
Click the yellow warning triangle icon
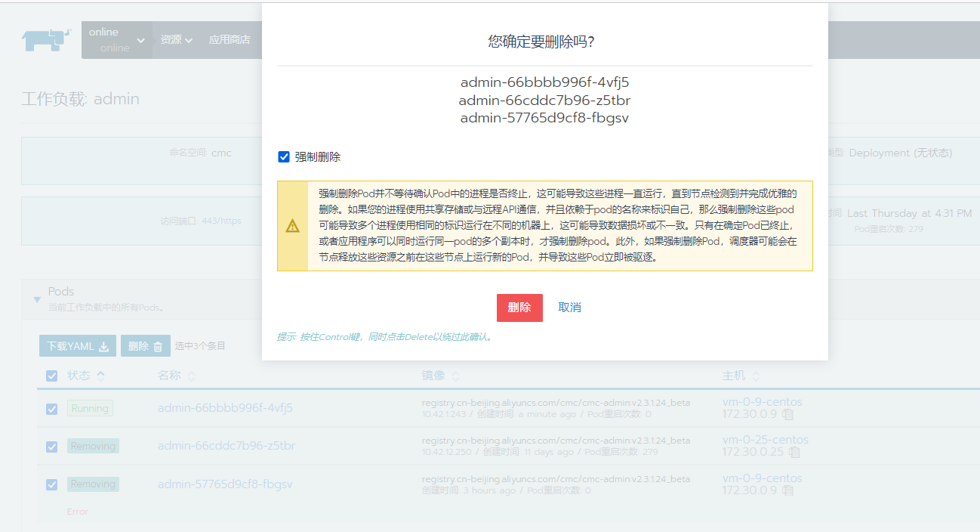[292, 226]
